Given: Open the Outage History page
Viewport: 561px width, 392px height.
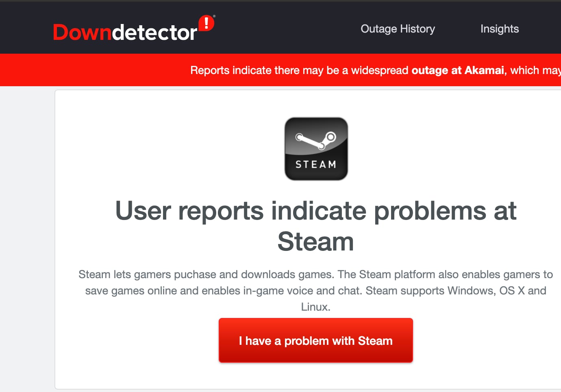Looking at the screenshot, I should pos(398,29).
